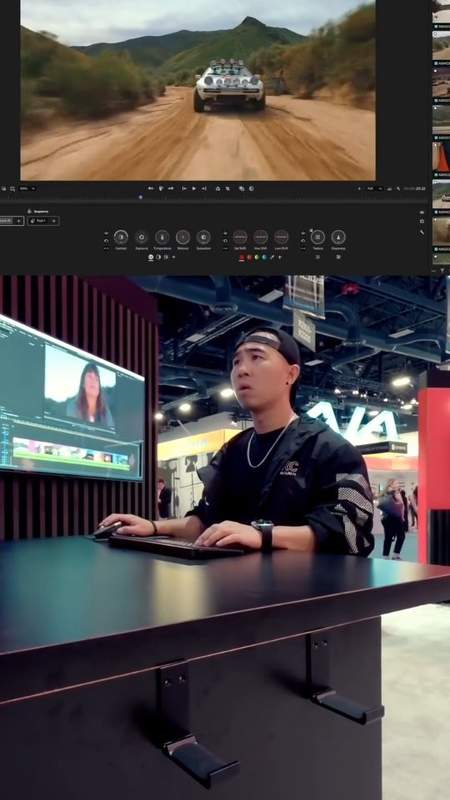Pick the teal-blue color swatch below shift dials
Screen dimensions: 450x800
(264, 257)
